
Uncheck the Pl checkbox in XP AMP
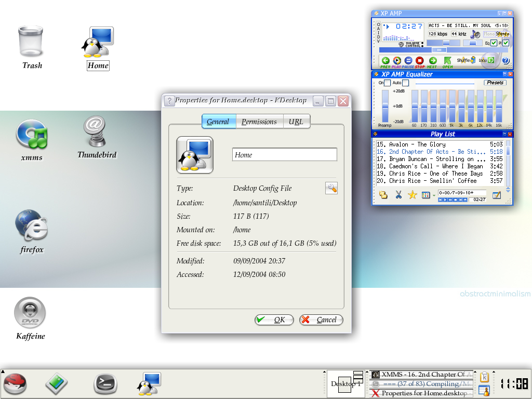coord(506,43)
